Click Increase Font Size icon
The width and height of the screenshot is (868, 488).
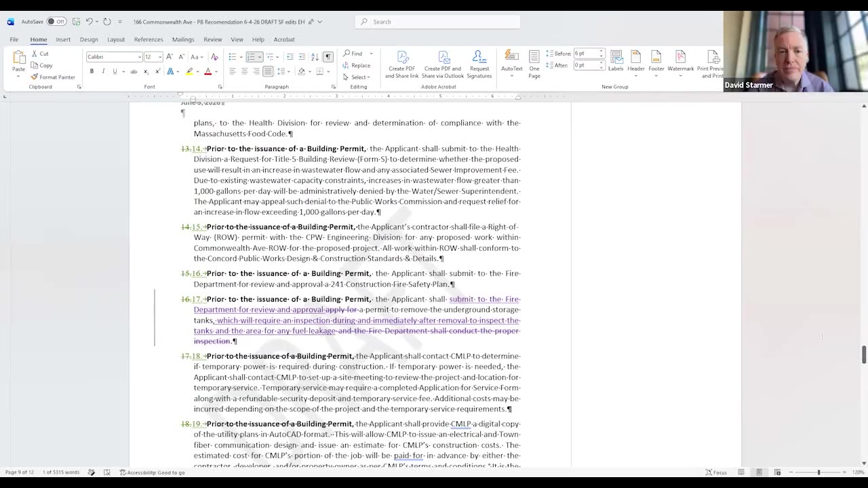click(170, 57)
